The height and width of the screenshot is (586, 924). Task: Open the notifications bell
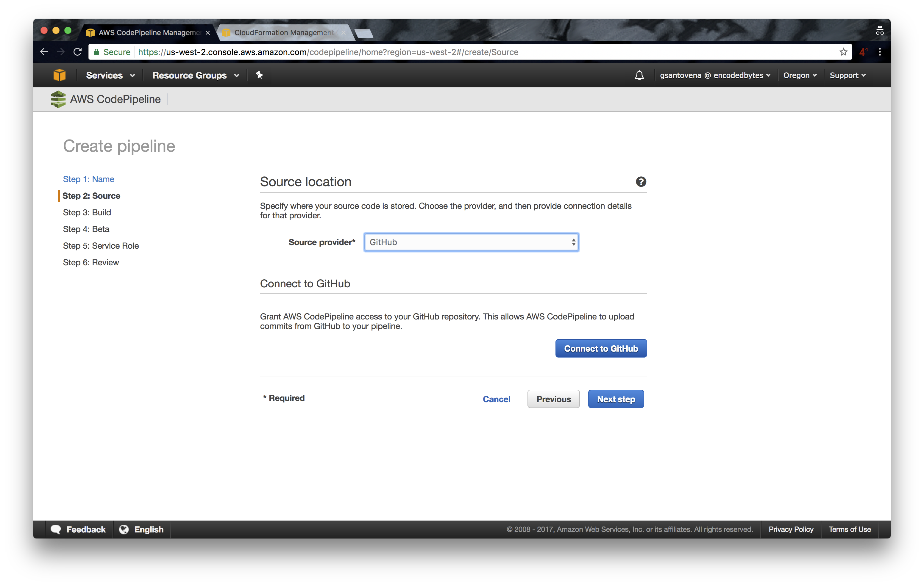pyautogui.click(x=639, y=75)
